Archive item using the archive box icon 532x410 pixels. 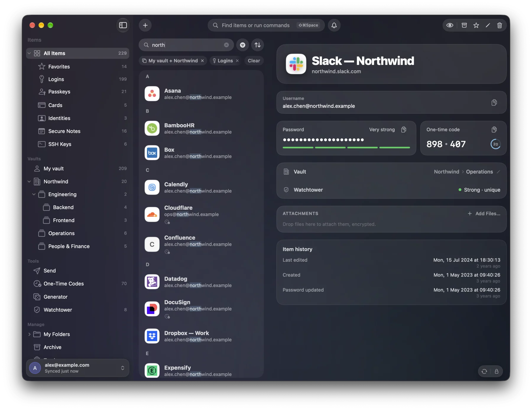click(464, 25)
